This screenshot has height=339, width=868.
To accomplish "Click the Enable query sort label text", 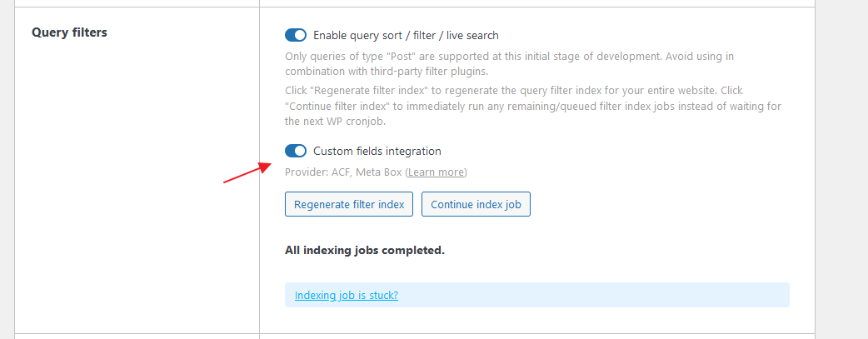I will coord(406,35).
